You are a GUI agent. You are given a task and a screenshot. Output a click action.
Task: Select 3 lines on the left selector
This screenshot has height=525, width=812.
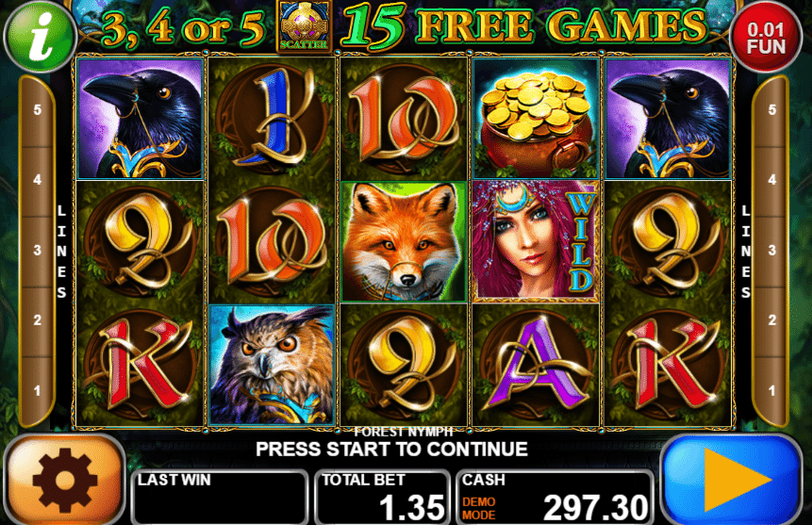click(38, 250)
